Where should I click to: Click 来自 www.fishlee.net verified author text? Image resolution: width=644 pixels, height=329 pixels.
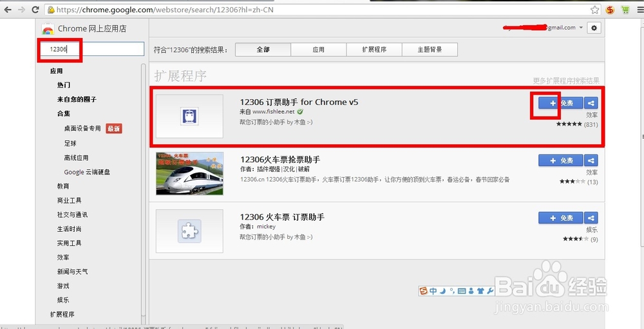272,112
